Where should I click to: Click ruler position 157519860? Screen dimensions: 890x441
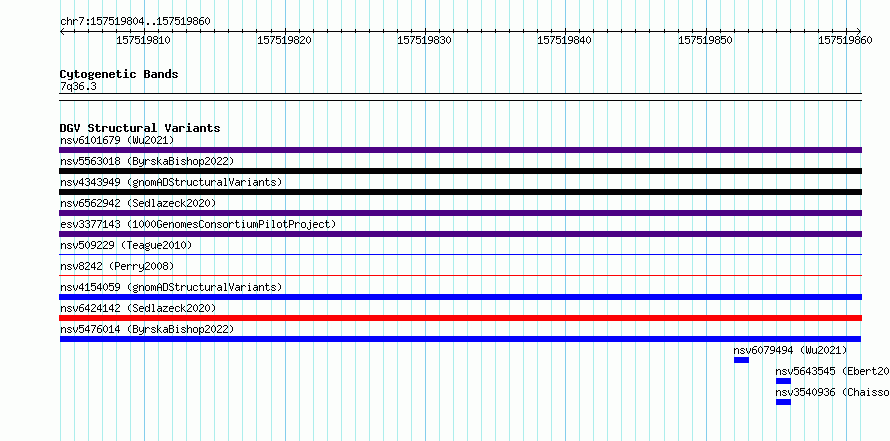point(845,40)
